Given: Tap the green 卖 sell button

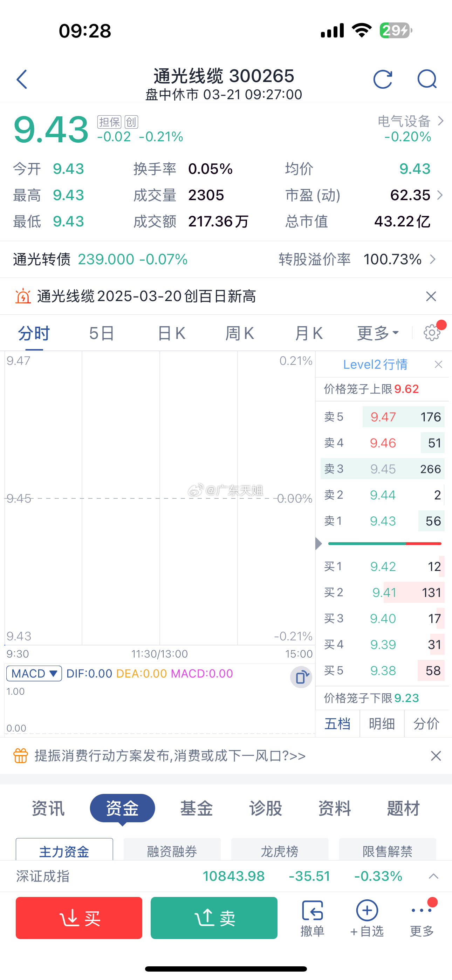Looking at the screenshot, I should tap(214, 918).
